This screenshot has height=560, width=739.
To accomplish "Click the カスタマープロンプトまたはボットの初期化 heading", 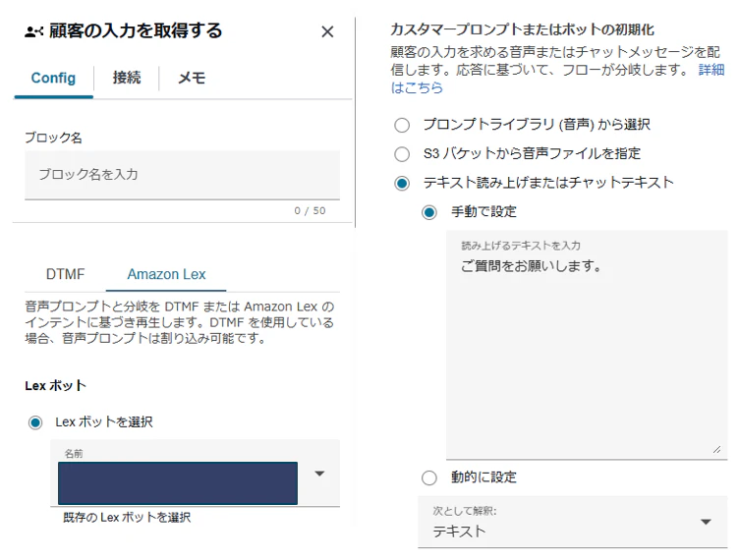I will 522,29.
